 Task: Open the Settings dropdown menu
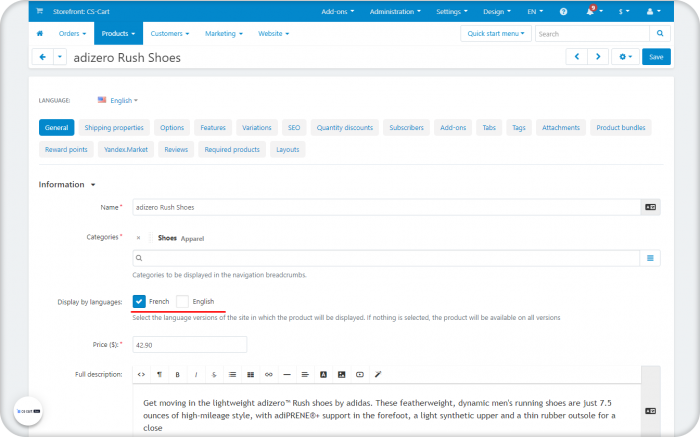click(x=452, y=12)
